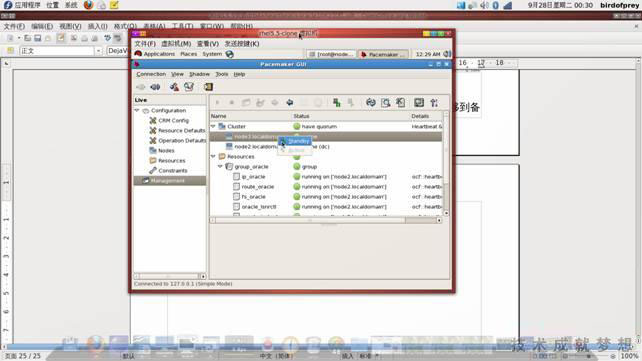
Task: Click the horizontal scrollbar under resource list
Action: point(326,220)
